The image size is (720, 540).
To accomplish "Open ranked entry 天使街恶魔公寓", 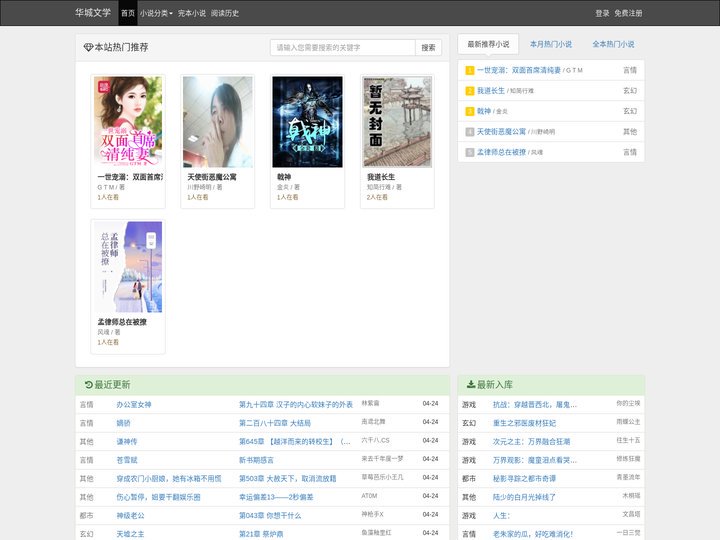I will [x=501, y=132].
